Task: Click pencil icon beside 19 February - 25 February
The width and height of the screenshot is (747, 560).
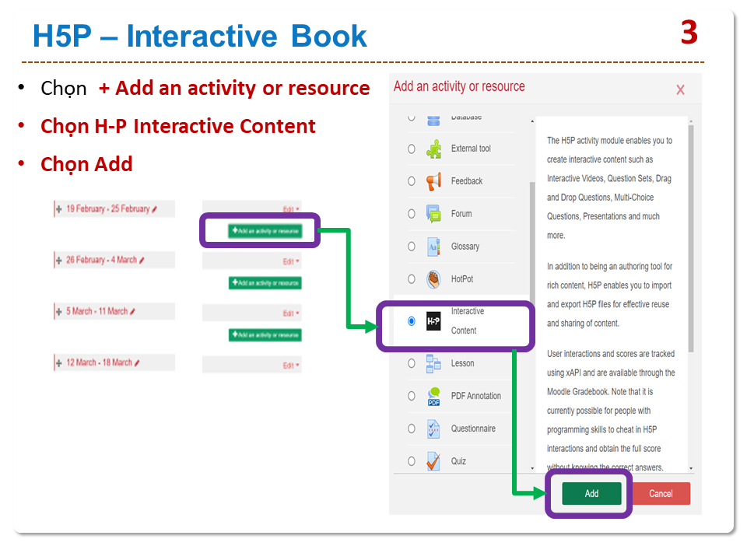Action: click(155, 209)
